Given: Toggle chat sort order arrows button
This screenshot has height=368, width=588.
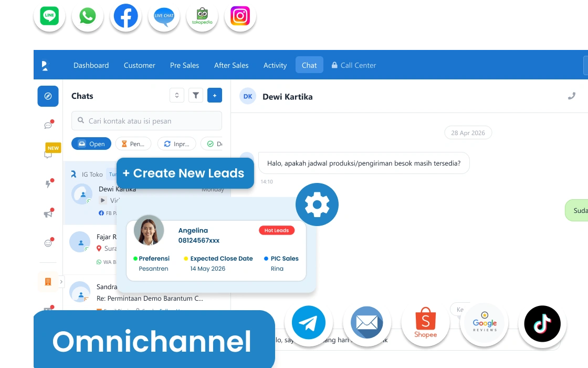Looking at the screenshot, I should pos(176,95).
